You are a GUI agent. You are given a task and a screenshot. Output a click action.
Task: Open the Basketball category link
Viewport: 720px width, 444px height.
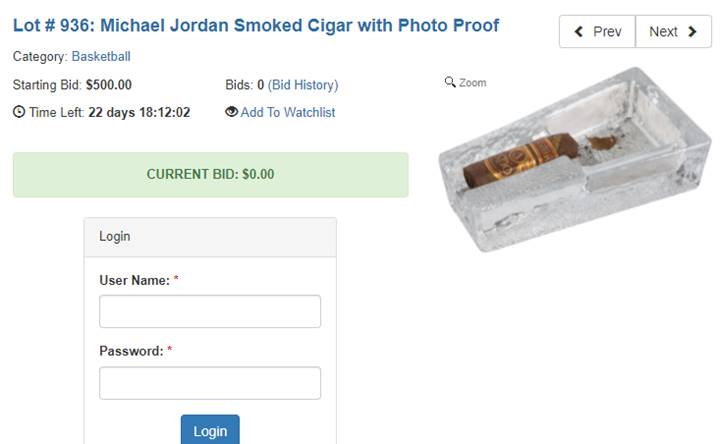click(101, 56)
